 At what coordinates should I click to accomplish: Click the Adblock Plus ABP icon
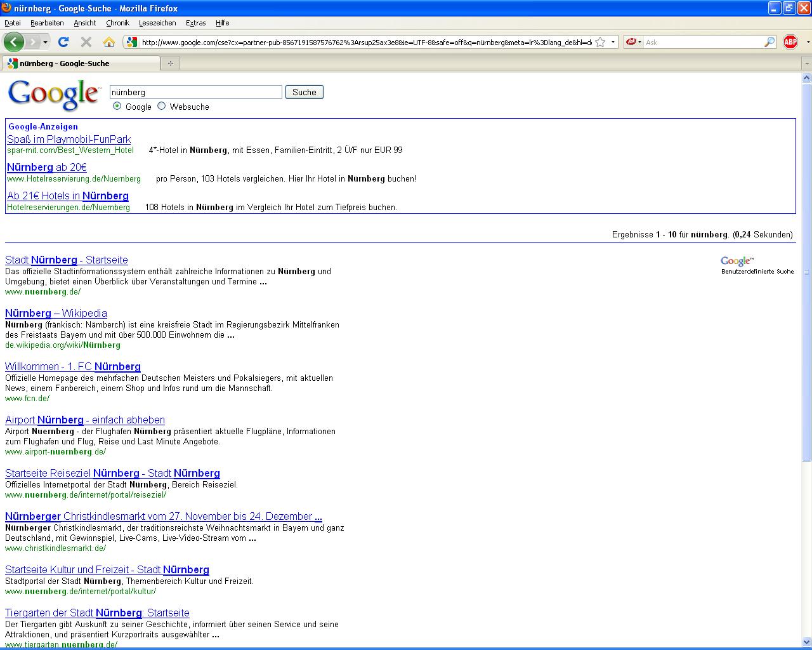coord(790,42)
